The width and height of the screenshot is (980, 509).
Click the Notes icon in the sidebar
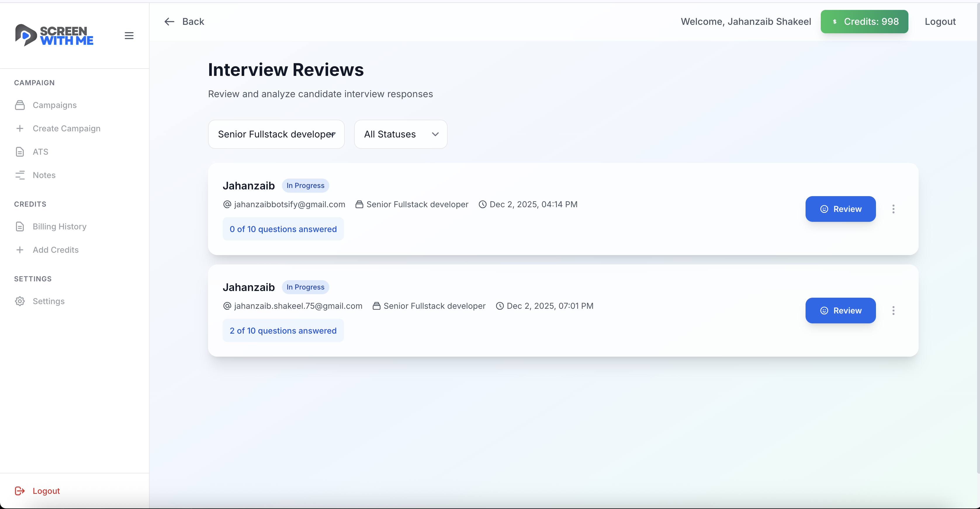20,175
